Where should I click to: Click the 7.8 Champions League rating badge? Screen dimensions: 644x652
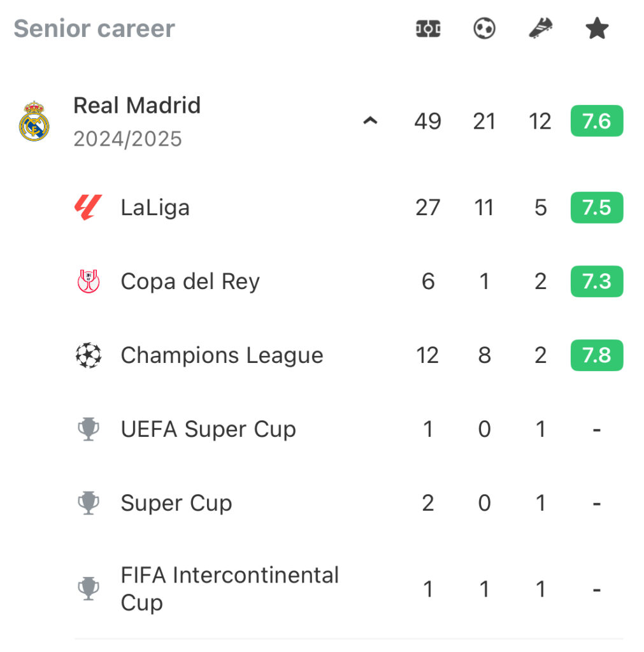[597, 355]
